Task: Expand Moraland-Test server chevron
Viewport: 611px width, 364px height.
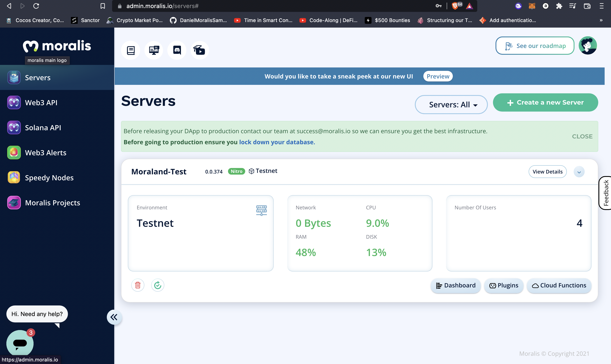Action: click(x=579, y=172)
